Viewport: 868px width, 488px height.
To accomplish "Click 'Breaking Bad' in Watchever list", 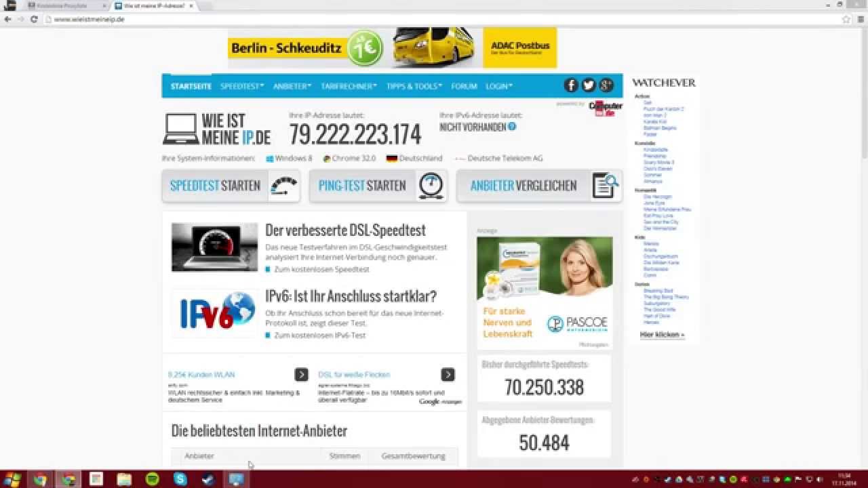I will [658, 291].
